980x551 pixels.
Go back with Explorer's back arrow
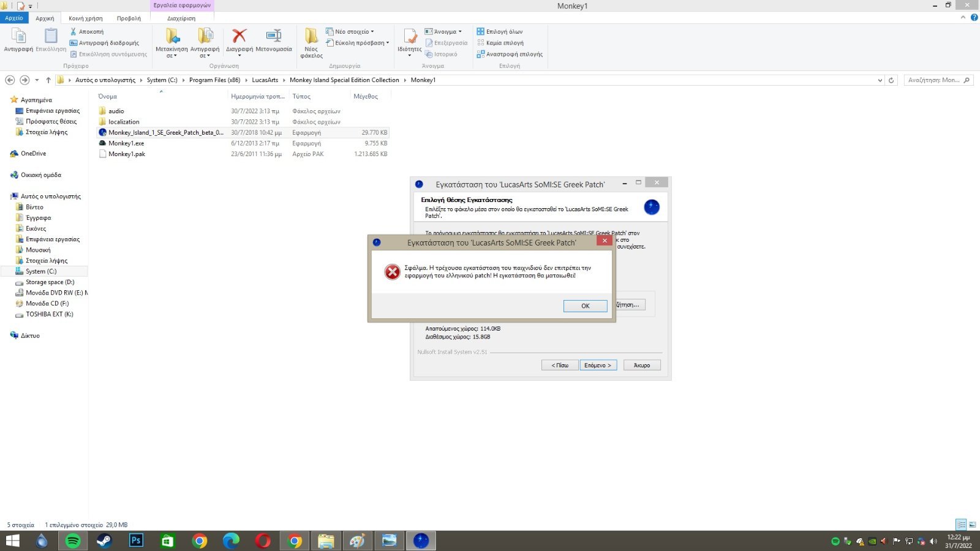click(10, 80)
